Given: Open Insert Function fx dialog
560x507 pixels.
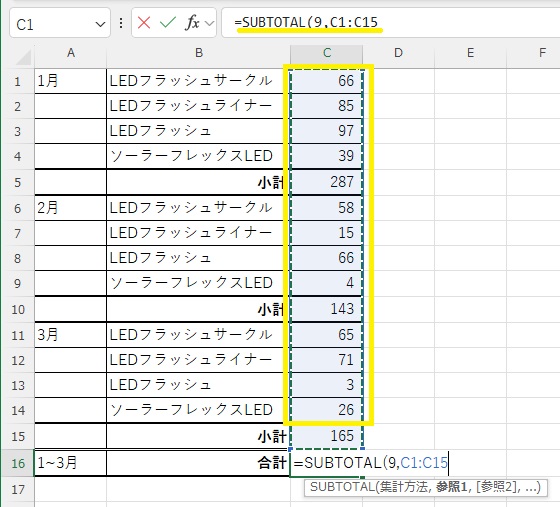Looking at the screenshot, I should click(192, 23).
